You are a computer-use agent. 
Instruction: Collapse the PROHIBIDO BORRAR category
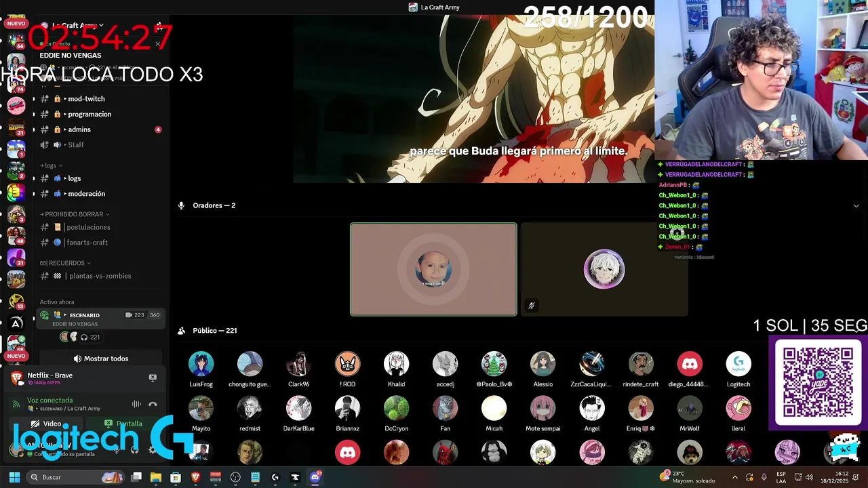pos(75,214)
